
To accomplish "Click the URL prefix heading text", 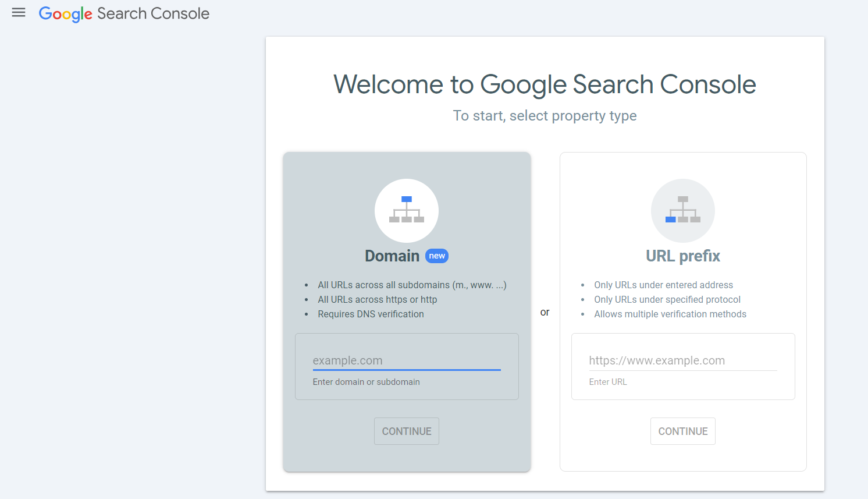I will pos(683,256).
